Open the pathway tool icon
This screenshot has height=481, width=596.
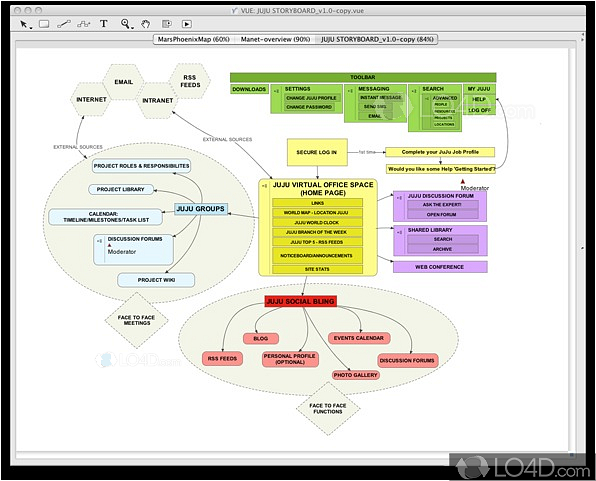[x=166, y=24]
